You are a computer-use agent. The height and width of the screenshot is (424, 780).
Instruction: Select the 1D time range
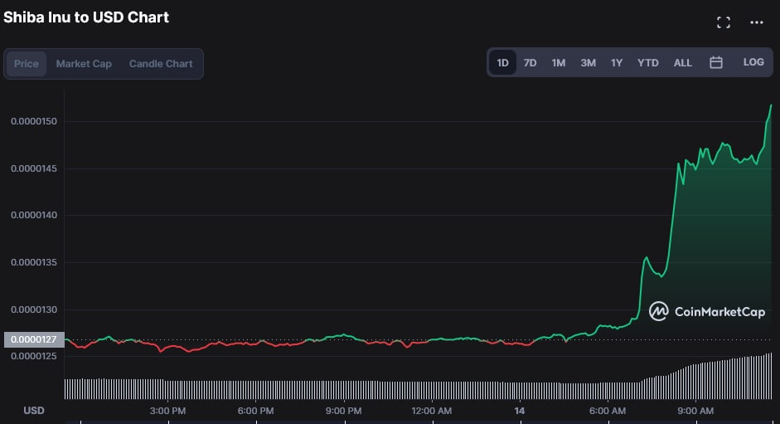503,63
